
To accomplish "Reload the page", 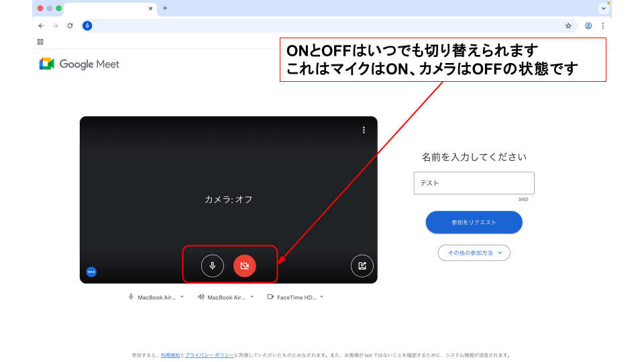I will point(70,25).
